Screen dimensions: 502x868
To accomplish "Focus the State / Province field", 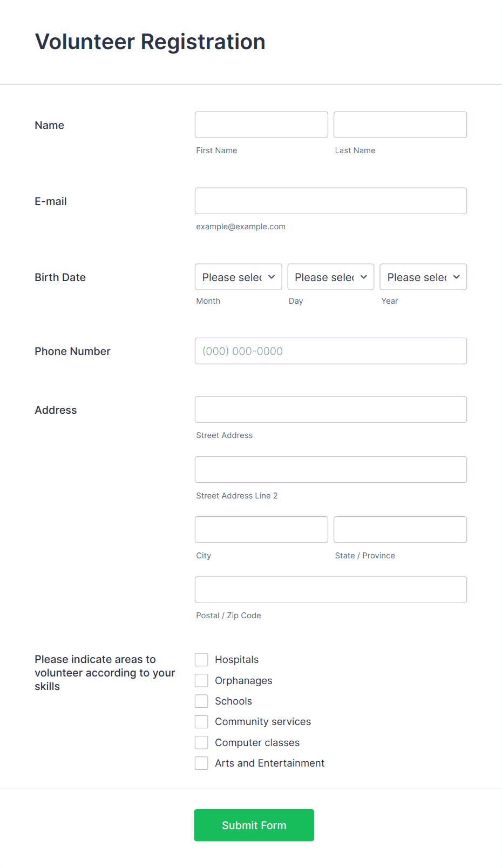I will pos(400,529).
